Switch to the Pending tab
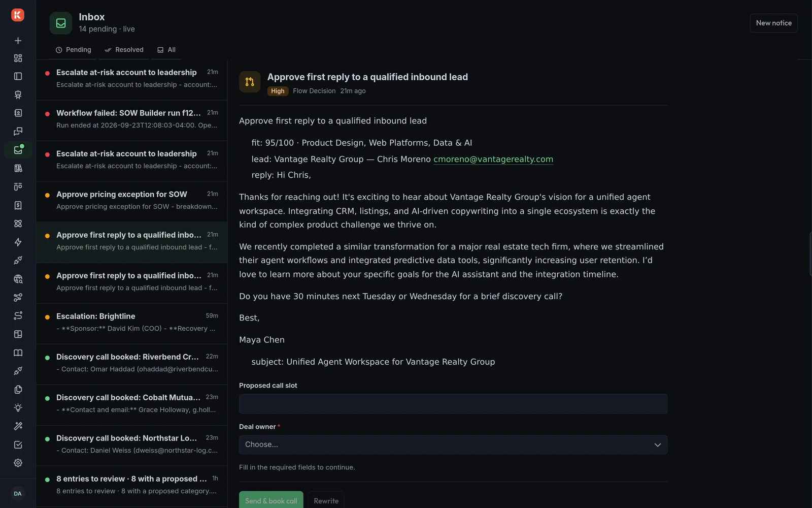This screenshot has width=812, height=508. [74, 50]
